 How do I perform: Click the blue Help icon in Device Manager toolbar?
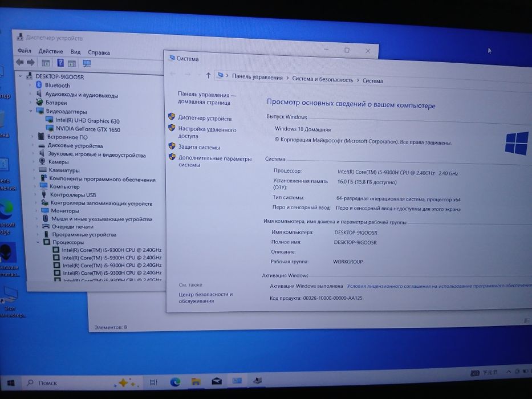60,63
